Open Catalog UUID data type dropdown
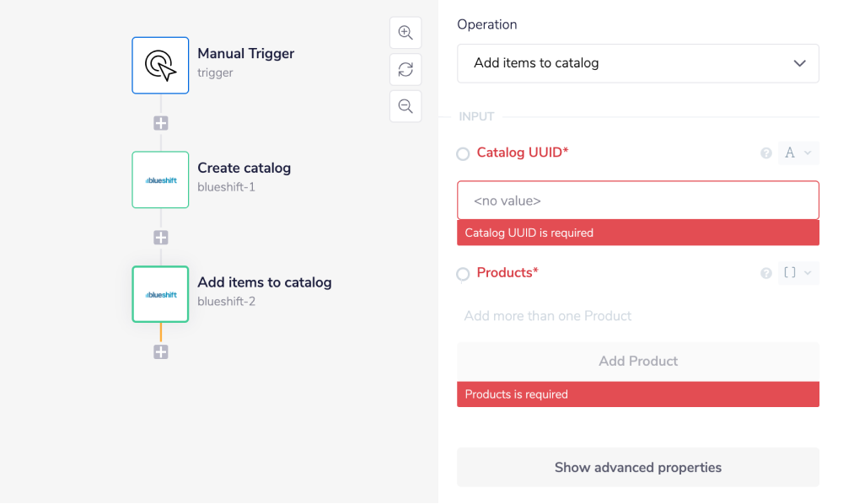The width and height of the screenshot is (843, 504). tap(797, 153)
